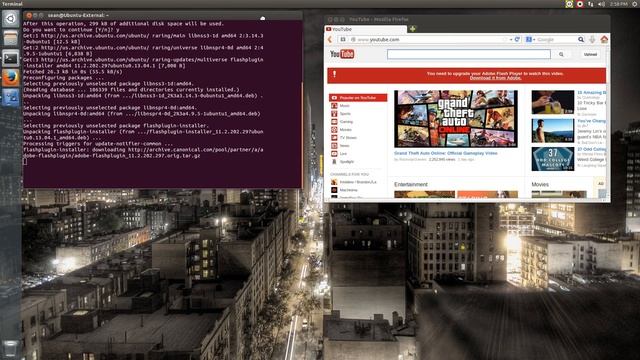This screenshot has height=360, width=640.
Task: Select the YouTube tab in Firefox
Action: 366,29
